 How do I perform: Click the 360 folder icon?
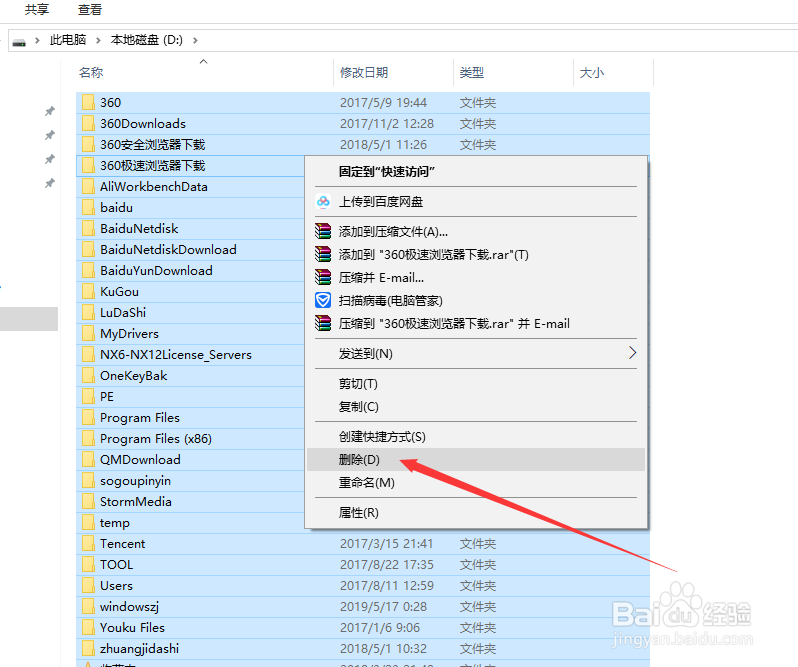[x=88, y=102]
